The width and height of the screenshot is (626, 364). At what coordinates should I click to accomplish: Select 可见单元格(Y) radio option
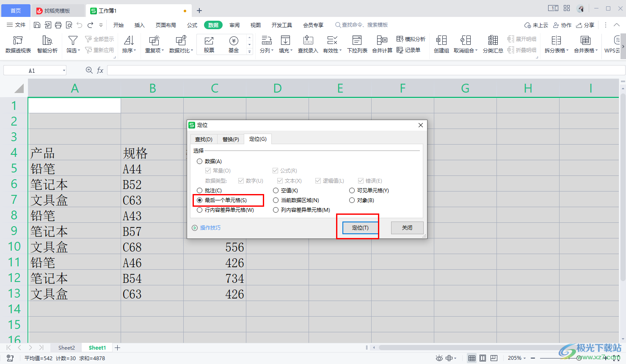click(369, 191)
